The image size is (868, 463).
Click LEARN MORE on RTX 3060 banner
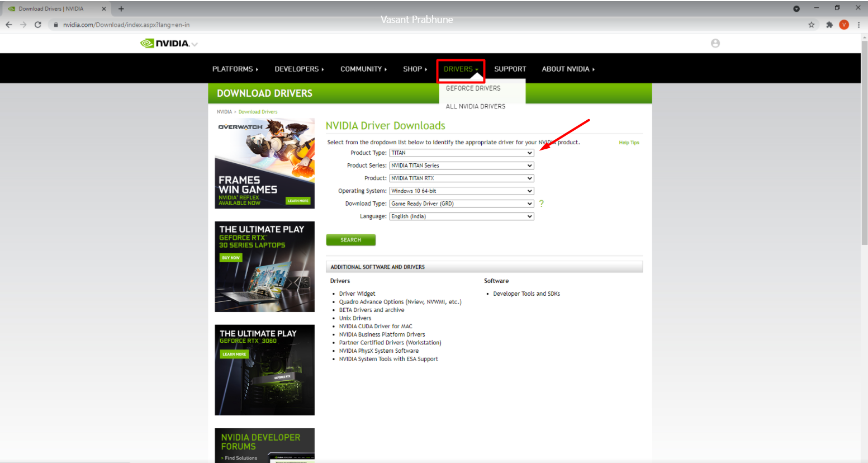(234, 354)
